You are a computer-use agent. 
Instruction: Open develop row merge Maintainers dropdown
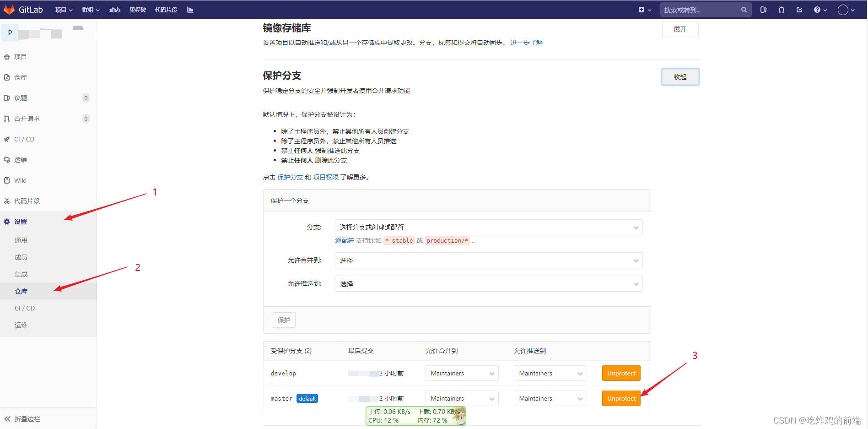coord(462,373)
